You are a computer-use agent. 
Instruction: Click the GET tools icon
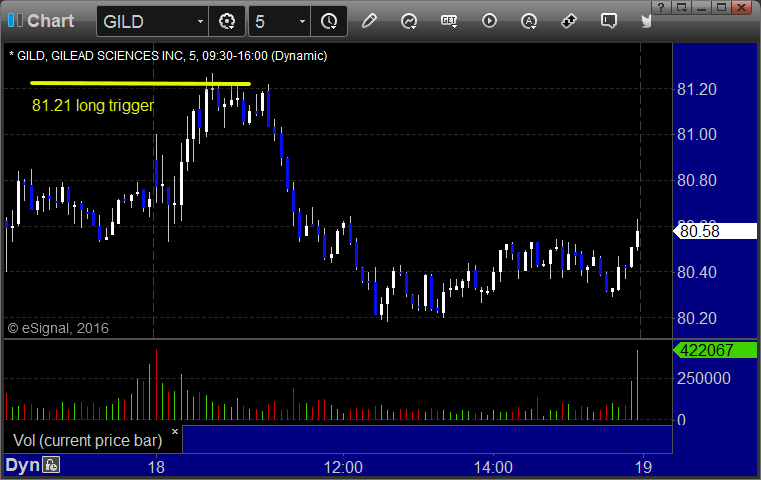click(x=449, y=21)
